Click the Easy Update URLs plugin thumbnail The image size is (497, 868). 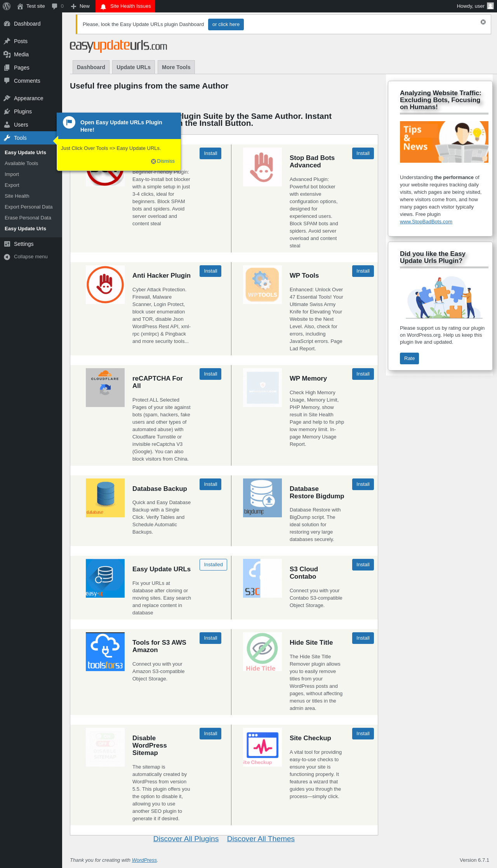tap(105, 578)
